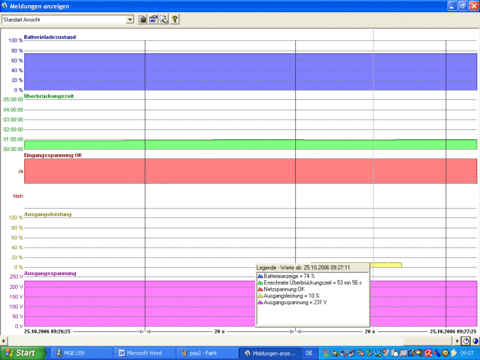Click the red Eingangsspannung OK chart band
This screenshot has width=480, height=360.
(250, 171)
